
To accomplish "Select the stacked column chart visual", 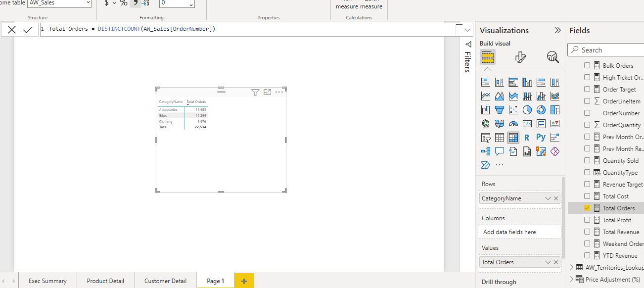I will [x=500, y=82].
